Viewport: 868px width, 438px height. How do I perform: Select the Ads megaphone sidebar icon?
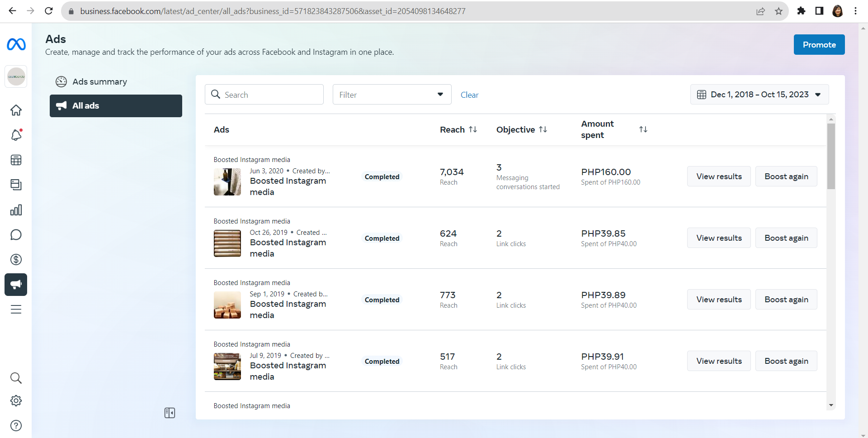[x=16, y=285]
